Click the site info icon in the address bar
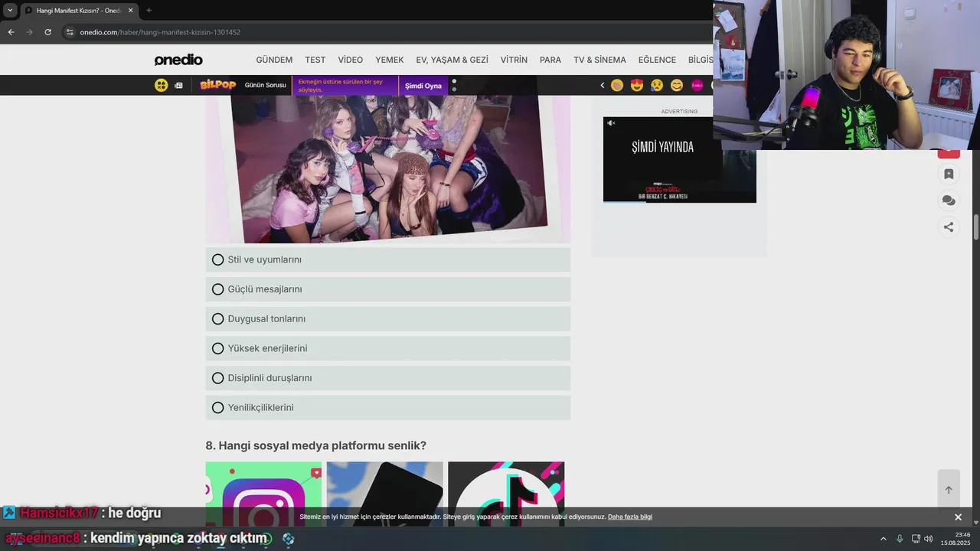This screenshot has height=551, width=980. coord(70,32)
